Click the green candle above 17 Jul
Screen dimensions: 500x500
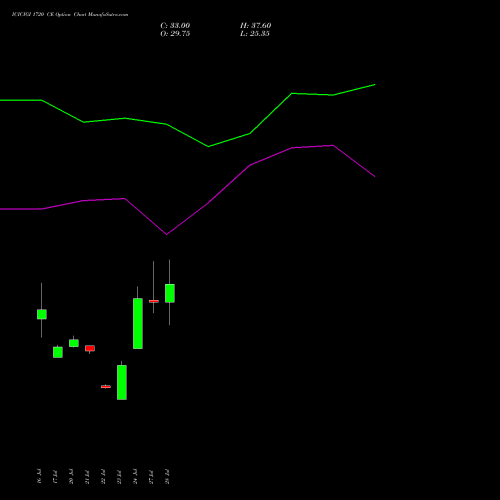[x=58, y=352]
